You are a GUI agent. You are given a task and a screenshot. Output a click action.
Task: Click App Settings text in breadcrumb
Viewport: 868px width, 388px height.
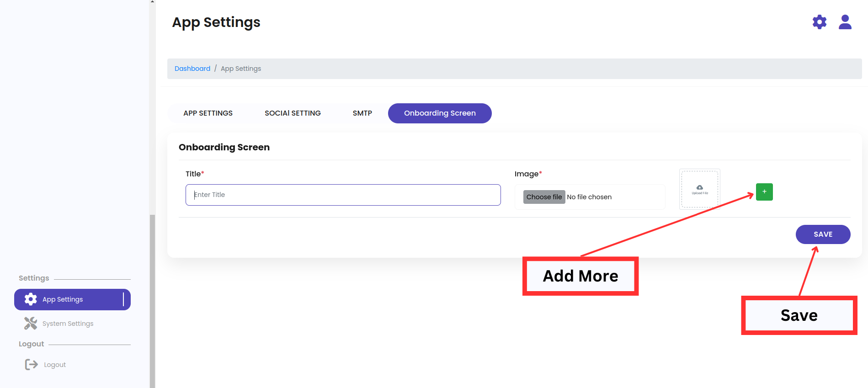(x=241, y=69)
